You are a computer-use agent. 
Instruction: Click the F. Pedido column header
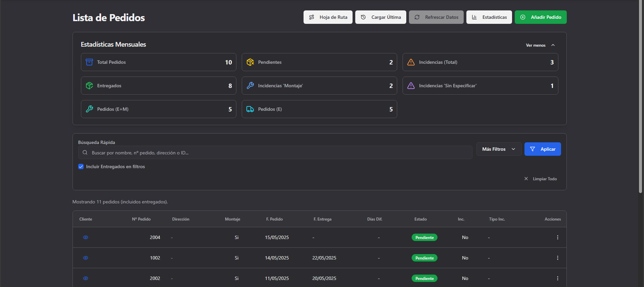coord(274,219)
